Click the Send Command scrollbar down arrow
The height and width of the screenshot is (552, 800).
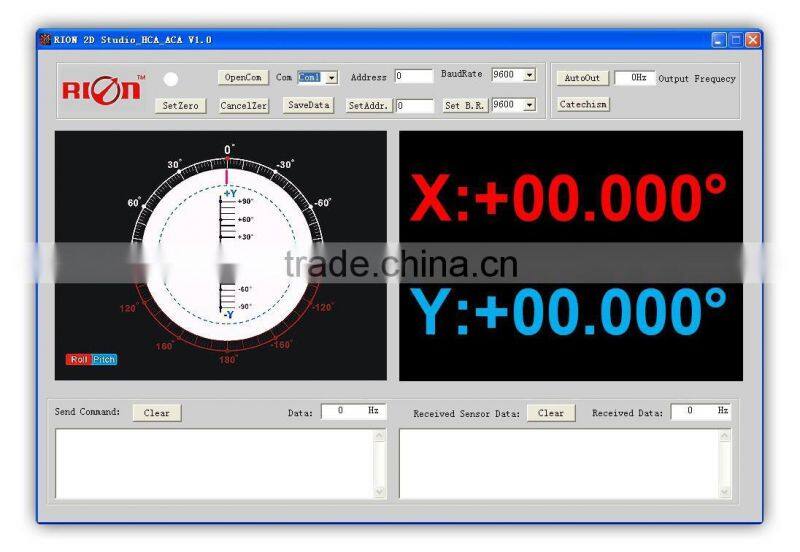[x=380, y=492]
